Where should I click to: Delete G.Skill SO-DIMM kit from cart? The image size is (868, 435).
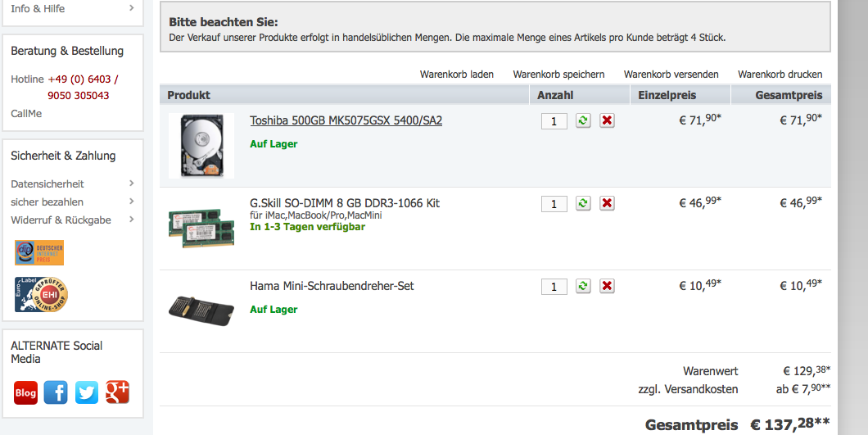point(608,203)
